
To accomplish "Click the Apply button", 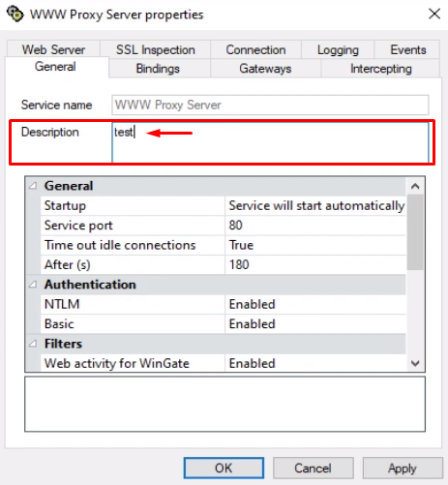I will tap(403, 468).
